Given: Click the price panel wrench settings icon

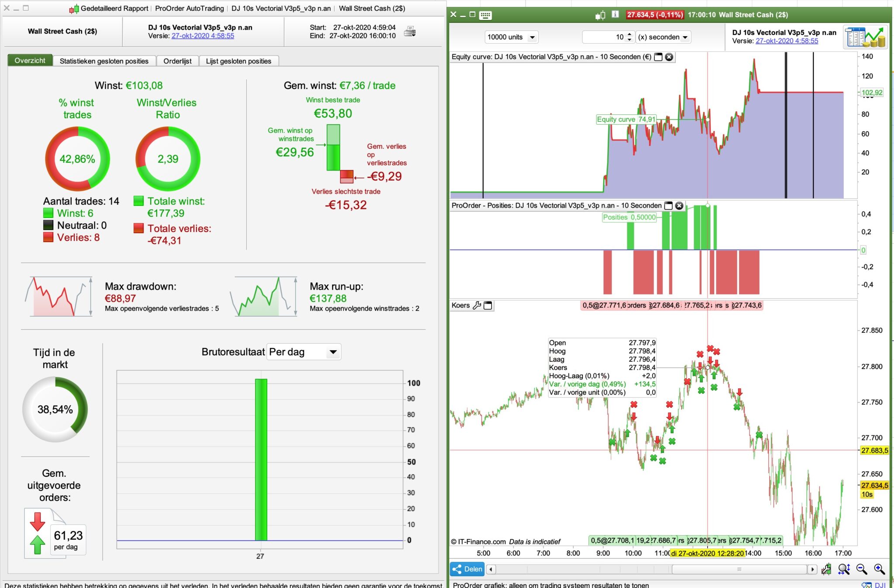Looking at the screenshot, I should pos(477,305).
